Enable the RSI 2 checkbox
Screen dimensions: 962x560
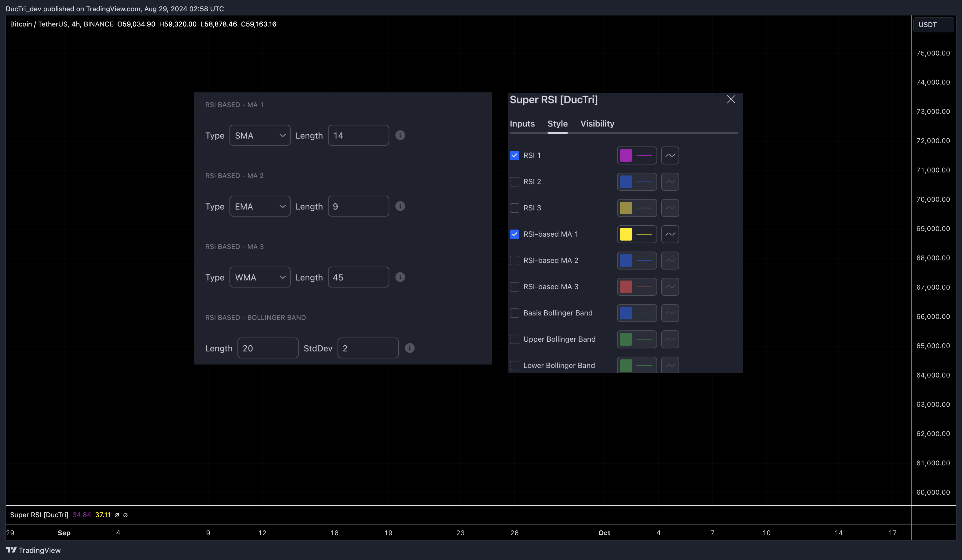(x=514, y=182)
